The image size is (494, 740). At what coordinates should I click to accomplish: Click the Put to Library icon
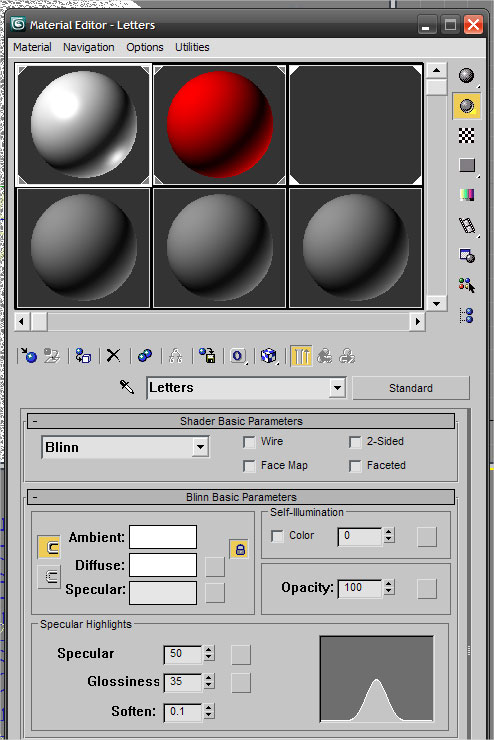pyautogui.click(x=207, y=356)
